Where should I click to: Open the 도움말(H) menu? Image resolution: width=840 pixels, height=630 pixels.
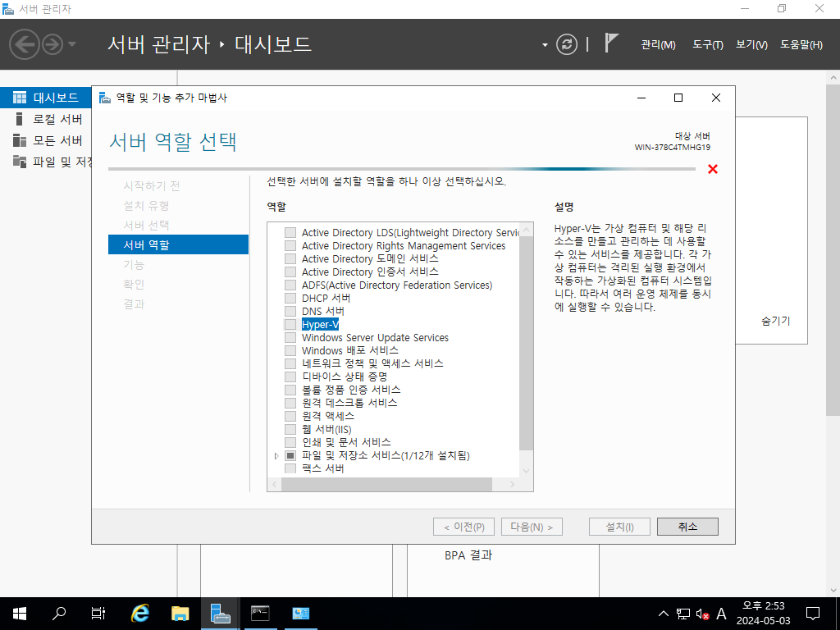point(801,45)
